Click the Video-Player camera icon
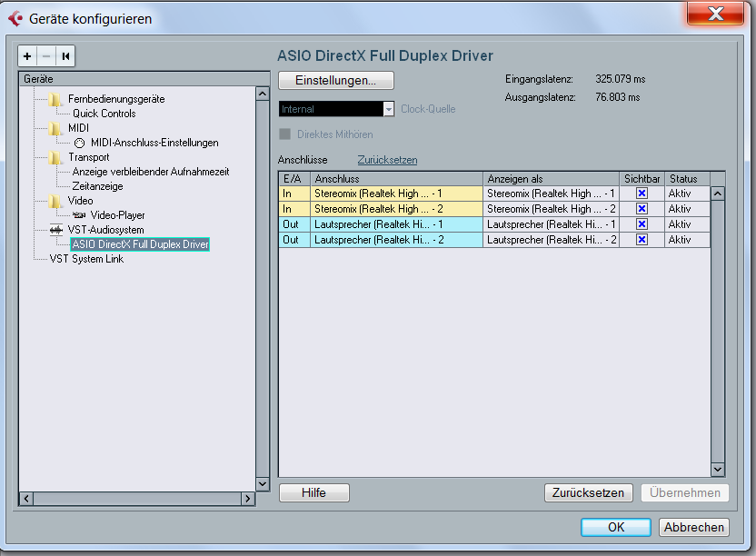The height and width of the screenshot is (556, 756). pyautogui.click(x=79, y=215)
